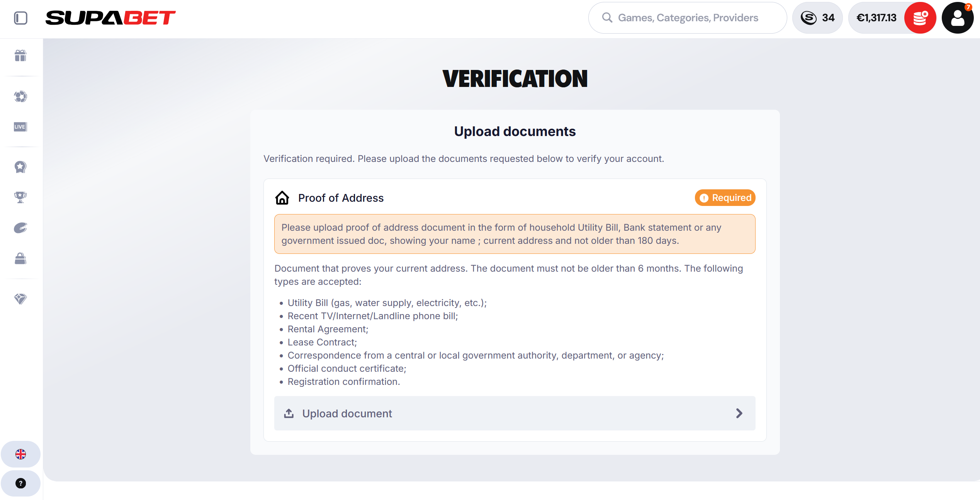Open the coins balance showing 34

tap(817, 18)
